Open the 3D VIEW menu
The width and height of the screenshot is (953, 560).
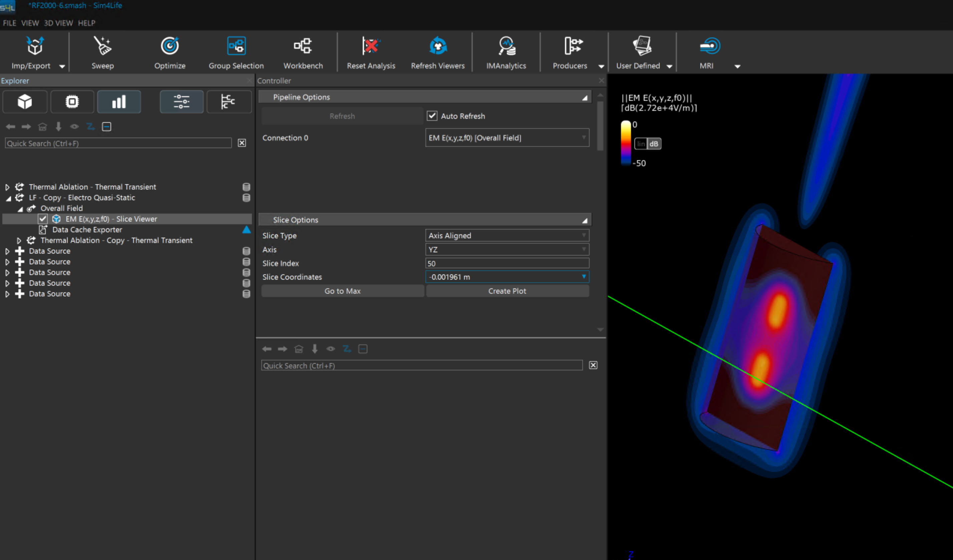[58, 23]
